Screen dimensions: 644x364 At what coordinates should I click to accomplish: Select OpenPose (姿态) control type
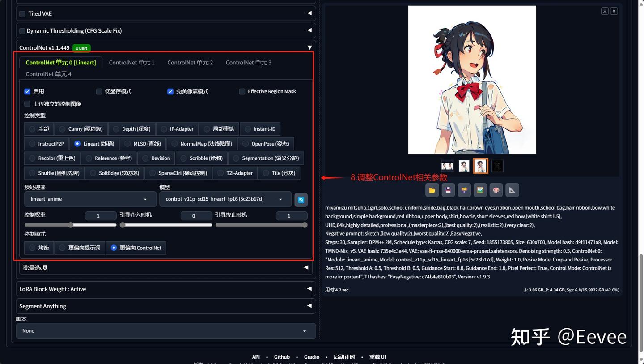[266, 144]
